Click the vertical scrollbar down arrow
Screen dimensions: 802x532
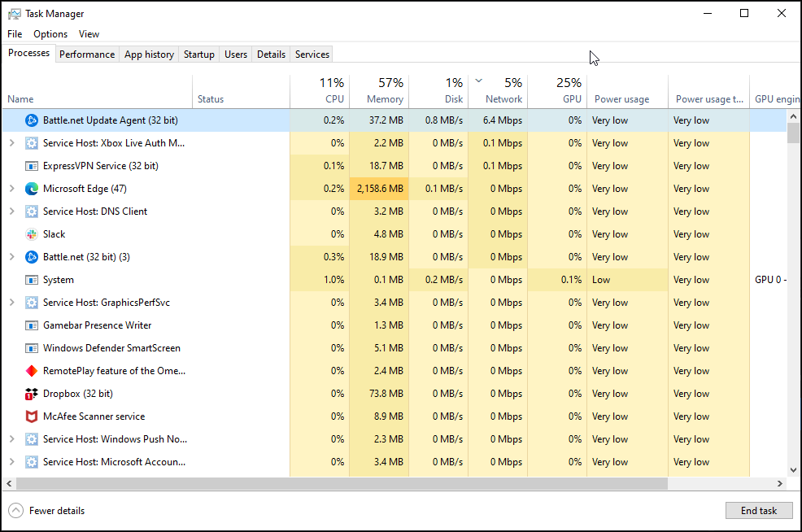(x=793, y=469)
